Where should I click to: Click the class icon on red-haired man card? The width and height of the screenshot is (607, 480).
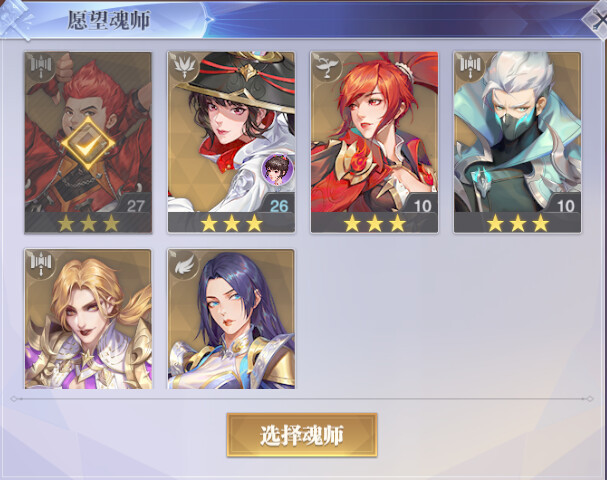pyautogui.click(x=41, y=67)
